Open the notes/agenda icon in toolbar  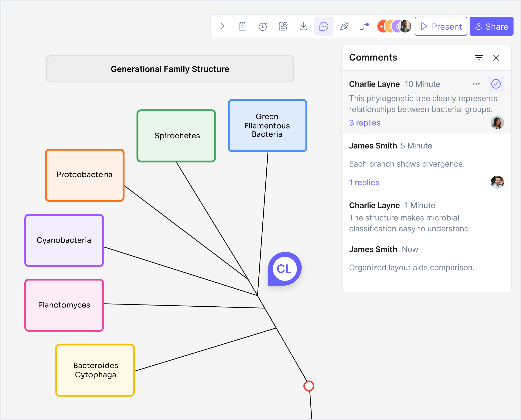point(242,26)
